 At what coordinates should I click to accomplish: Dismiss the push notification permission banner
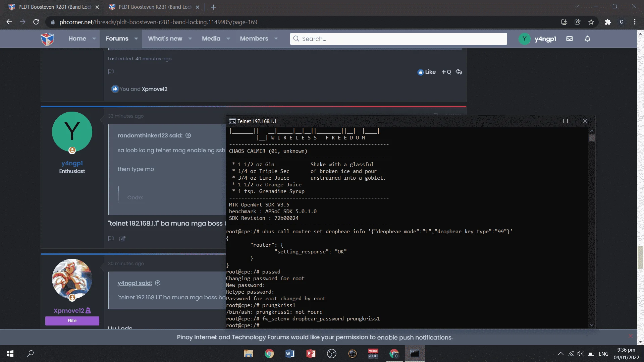click(x=631, y=336)
